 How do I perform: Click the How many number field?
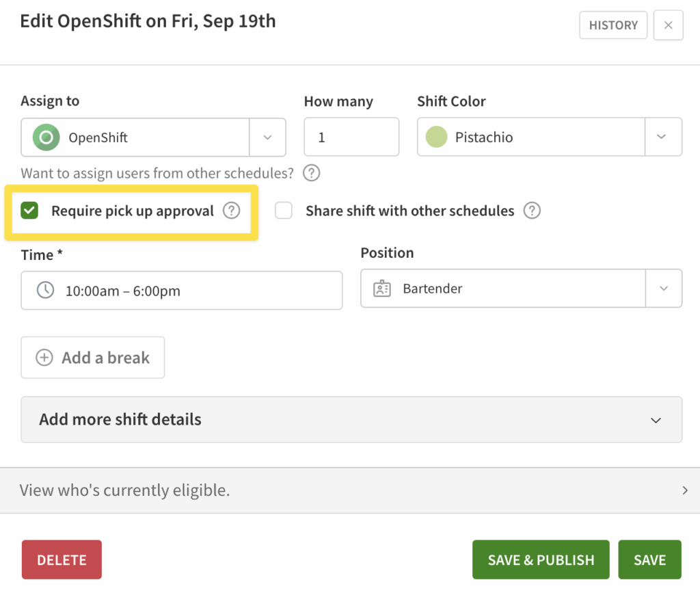pyautogui.click(x=351, y=137)
